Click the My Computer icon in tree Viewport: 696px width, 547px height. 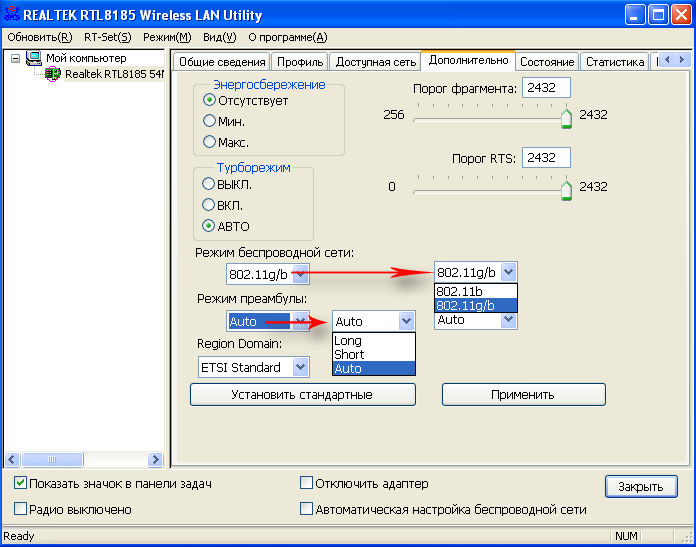coord(34,58)
